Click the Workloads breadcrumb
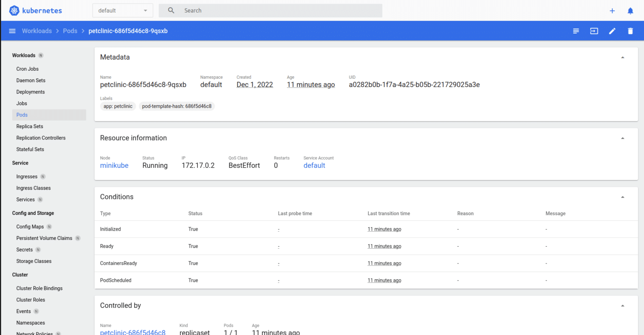Viewport: 644px width, 335px height. [x=37, y=31]
